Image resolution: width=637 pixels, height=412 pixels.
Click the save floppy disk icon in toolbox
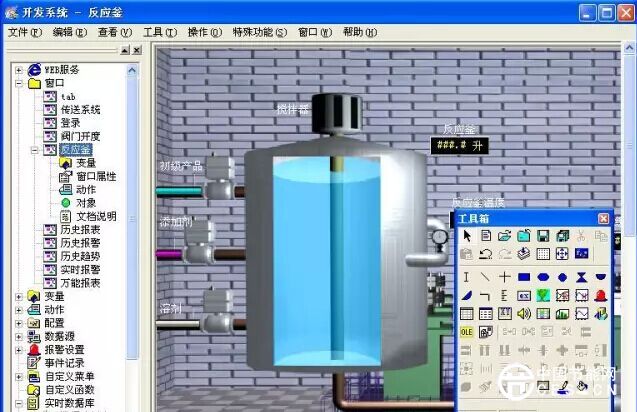click(x=542, y=236)
